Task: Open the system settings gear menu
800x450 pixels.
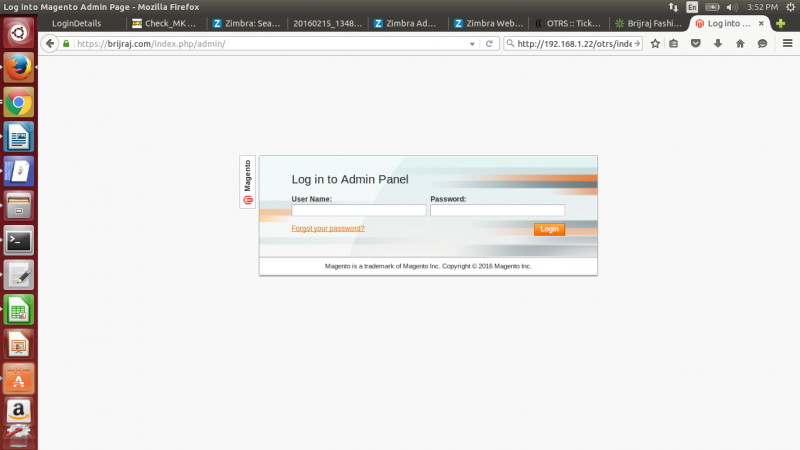Action: point(790,7)
